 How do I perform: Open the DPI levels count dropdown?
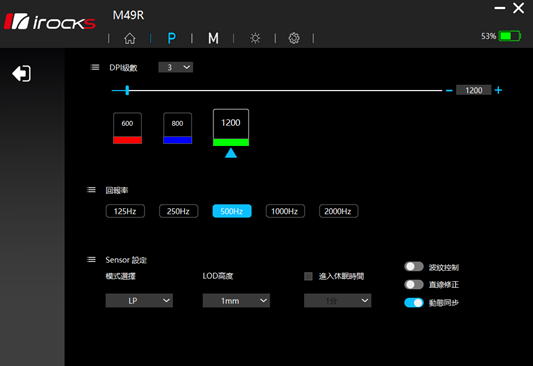(176, 67)
